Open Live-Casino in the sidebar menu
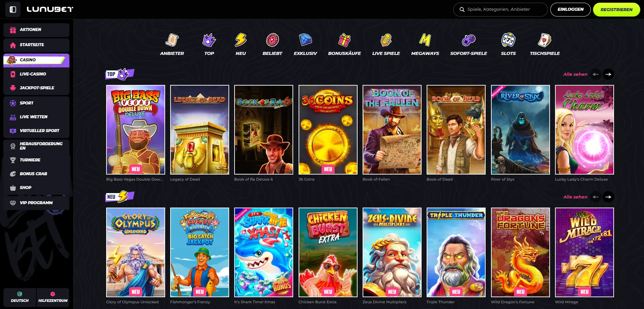Screen dimensions: 644x309 (33, 74)
